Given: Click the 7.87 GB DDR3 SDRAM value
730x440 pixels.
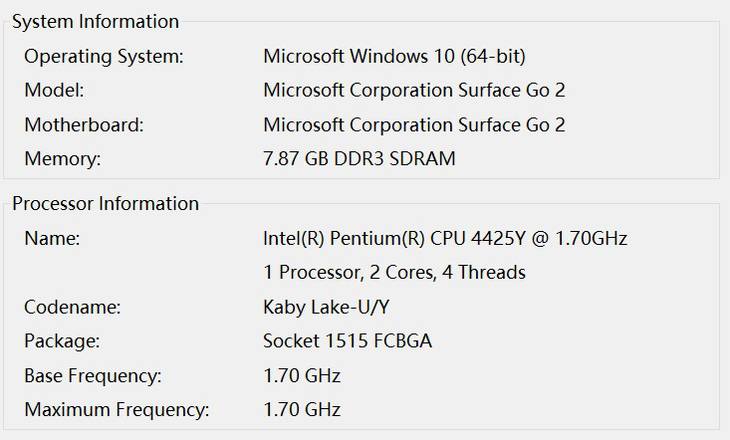Looking at the screenshot, I should (x=359, y=159).
